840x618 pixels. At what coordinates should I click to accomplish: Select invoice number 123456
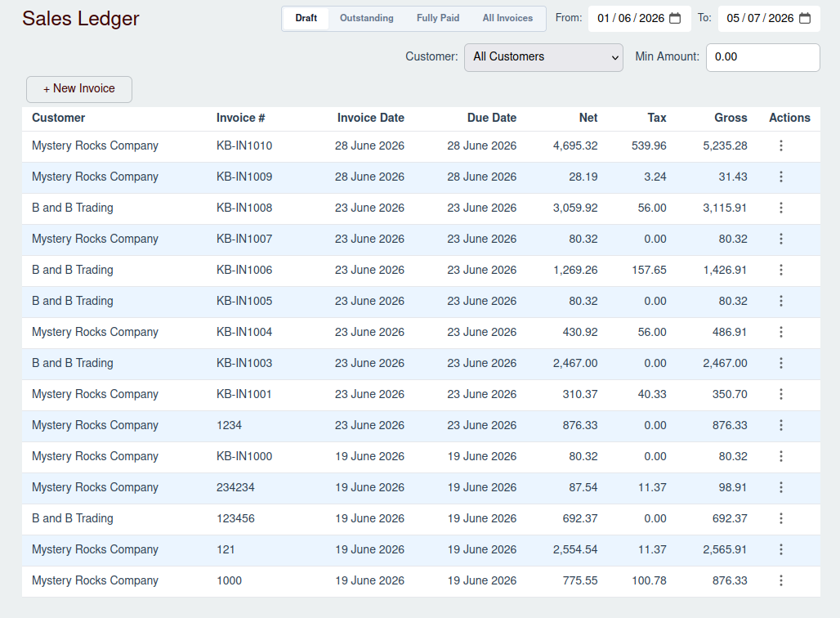[x=235, y=519]
